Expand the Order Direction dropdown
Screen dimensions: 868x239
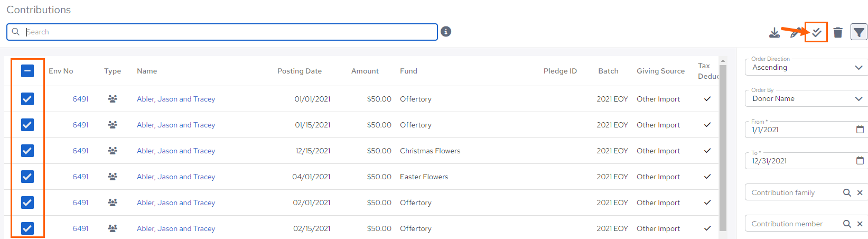(x=806, y=68)
